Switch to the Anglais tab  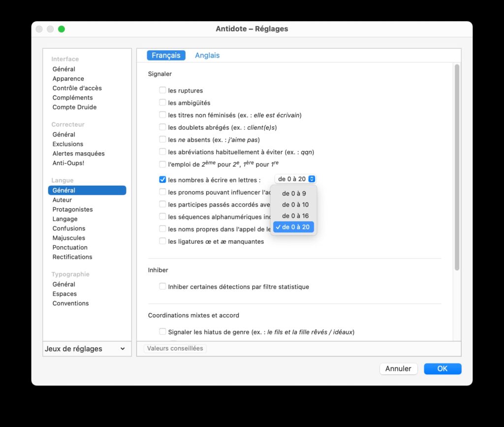tap(207, 56)
